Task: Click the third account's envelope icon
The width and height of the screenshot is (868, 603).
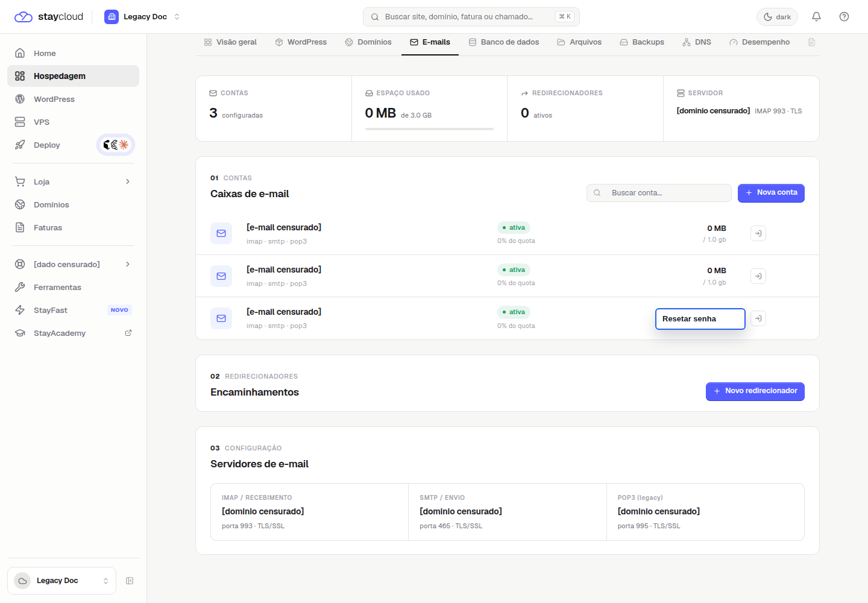Action: coord(221,318)
